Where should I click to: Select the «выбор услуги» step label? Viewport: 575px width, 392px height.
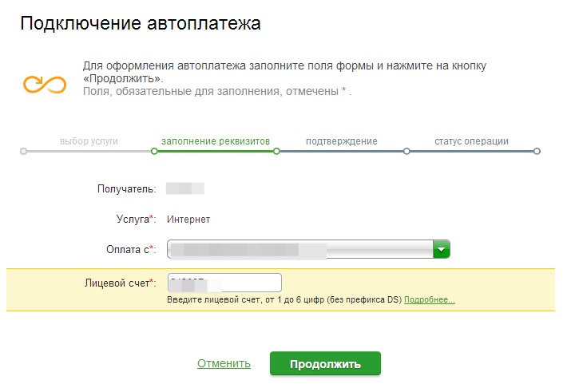coord(89,141)
